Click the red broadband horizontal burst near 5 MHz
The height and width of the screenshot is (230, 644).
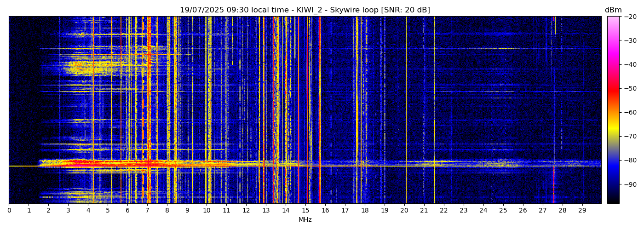pyautogui.click(x=108, y=163)
